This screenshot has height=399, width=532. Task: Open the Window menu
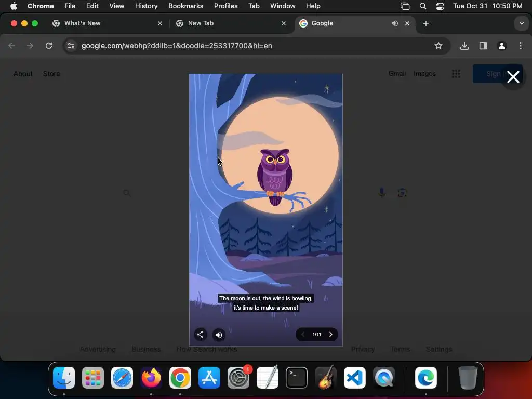[x=283, y=6]
